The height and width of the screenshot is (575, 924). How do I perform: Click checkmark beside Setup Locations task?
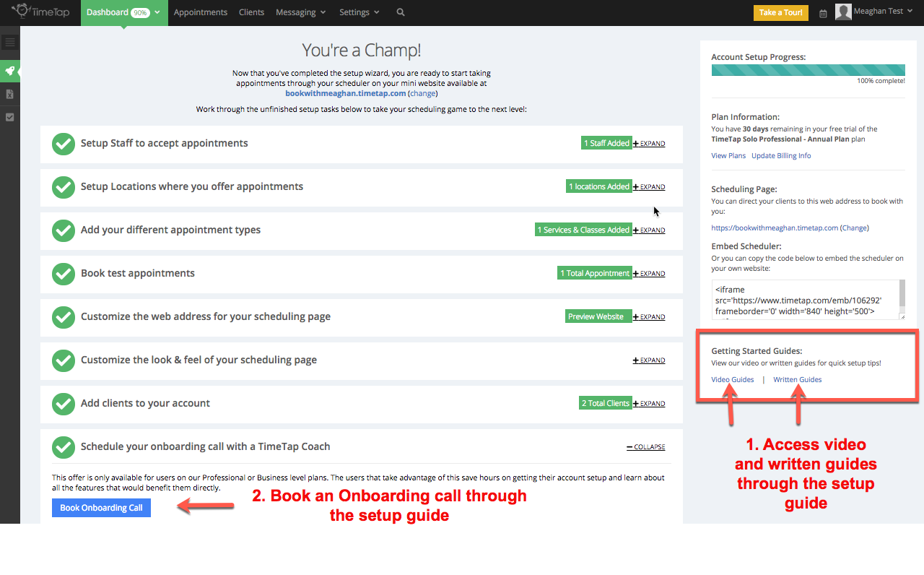click(64, 187)
